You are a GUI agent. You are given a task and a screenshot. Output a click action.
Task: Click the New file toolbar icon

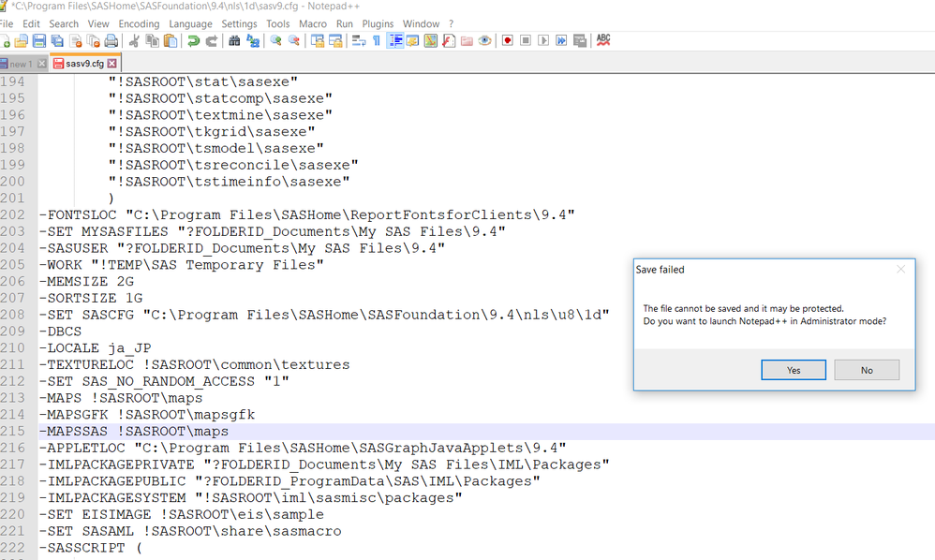click(5, 40)
